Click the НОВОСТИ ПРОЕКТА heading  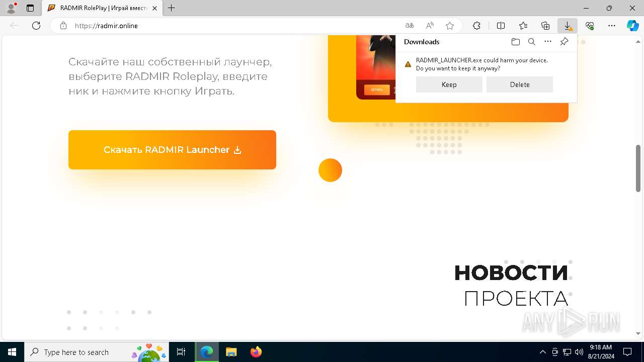click(511, 285)
